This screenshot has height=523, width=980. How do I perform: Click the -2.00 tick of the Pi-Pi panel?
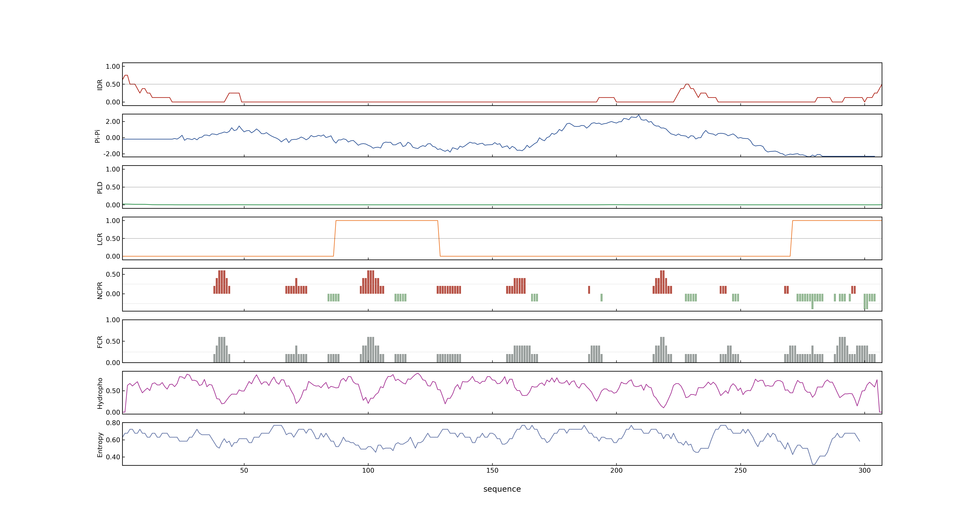coord(111,154)
